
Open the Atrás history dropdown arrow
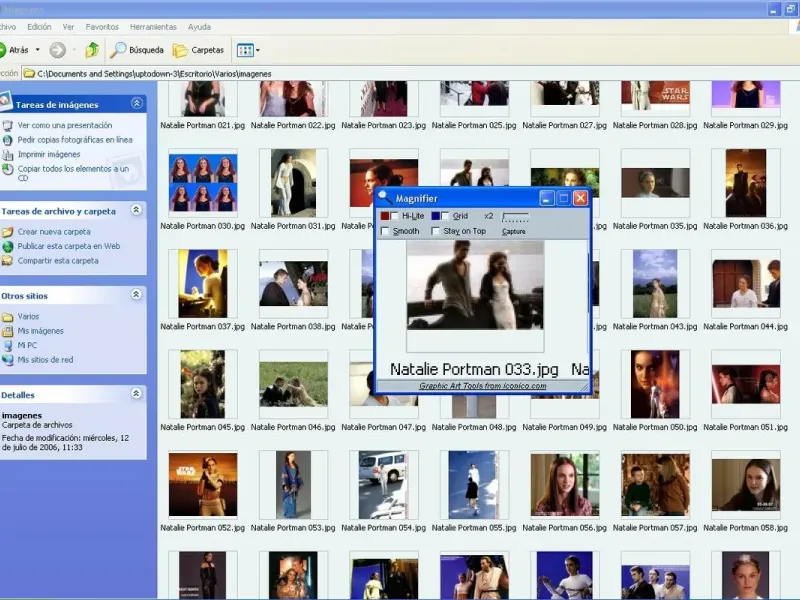point(38,50)
